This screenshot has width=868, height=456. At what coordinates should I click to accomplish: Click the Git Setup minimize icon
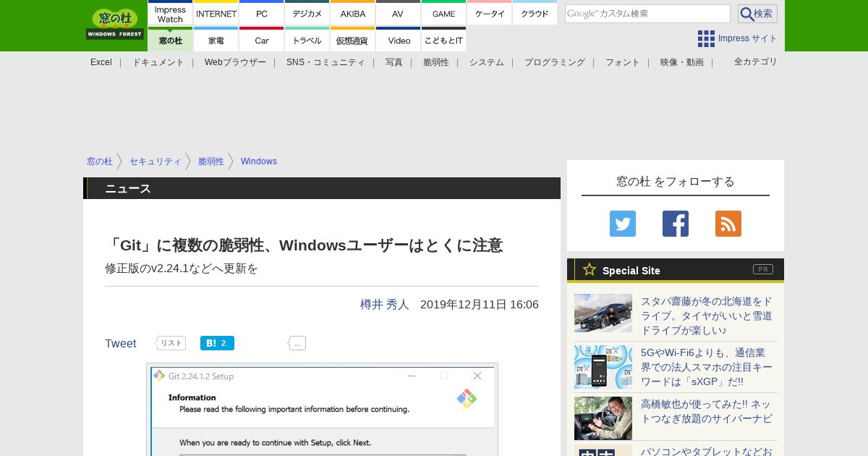[x=412, y=376]
